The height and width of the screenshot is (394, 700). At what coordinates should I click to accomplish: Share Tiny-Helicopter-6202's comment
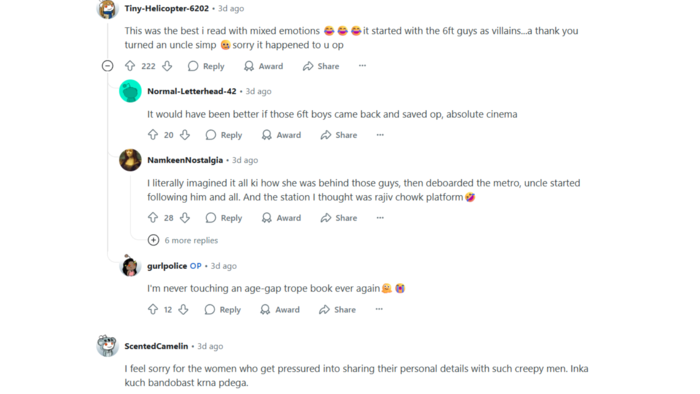(321, 66)
